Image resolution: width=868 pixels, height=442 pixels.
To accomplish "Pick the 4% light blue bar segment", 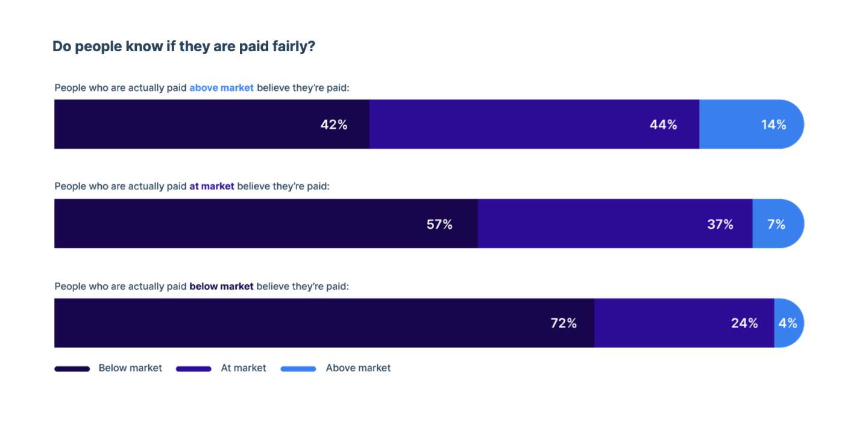I will tap(787, 323).
